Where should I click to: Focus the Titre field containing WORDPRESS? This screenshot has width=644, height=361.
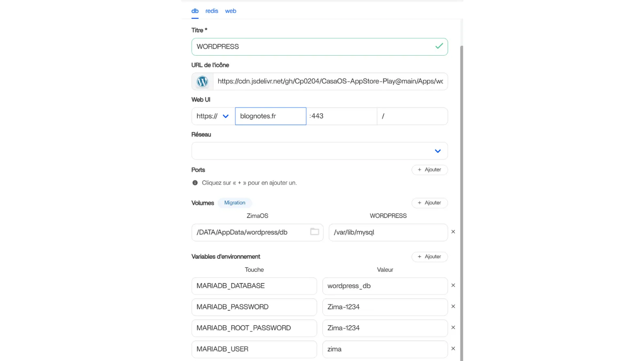tap(314, 47)
